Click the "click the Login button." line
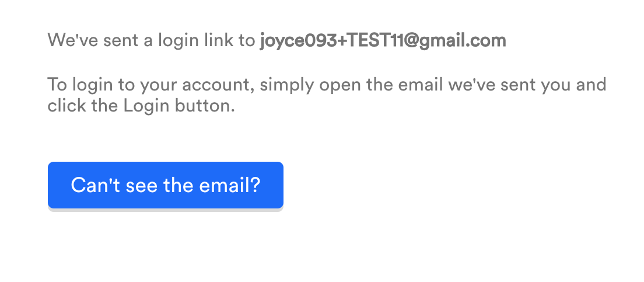 point(141,107)
